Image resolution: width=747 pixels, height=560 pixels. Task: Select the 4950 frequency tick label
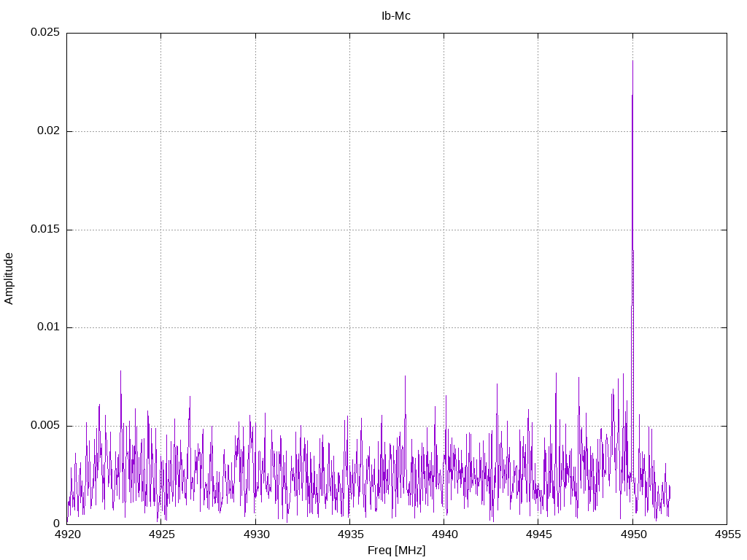632,534
